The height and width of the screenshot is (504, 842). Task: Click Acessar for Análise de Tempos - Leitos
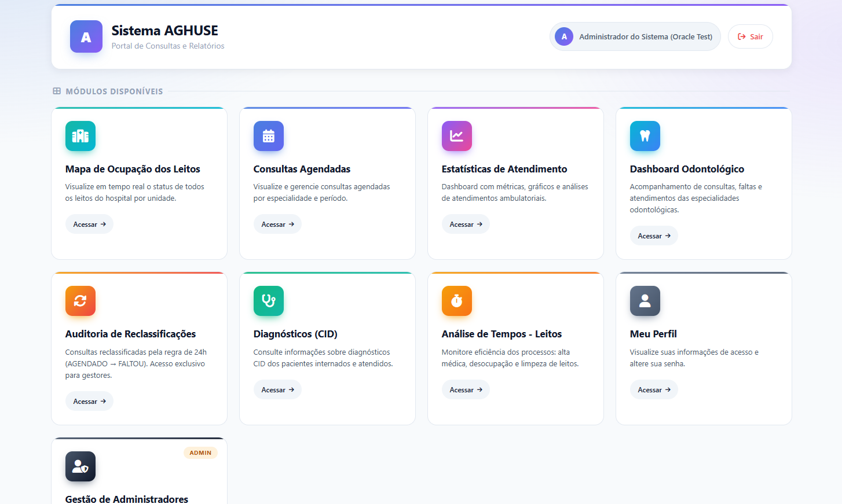tap(466, 389)
